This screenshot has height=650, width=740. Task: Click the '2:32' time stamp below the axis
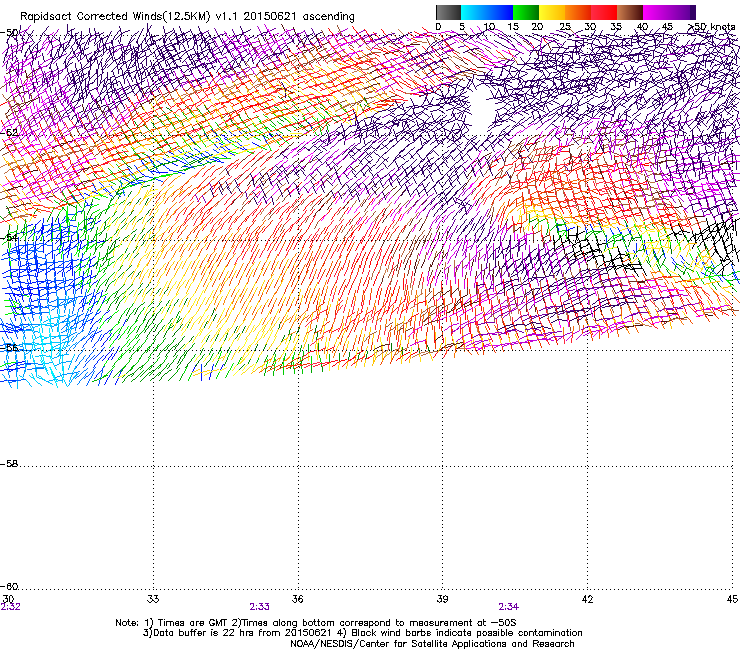[10, 607]
